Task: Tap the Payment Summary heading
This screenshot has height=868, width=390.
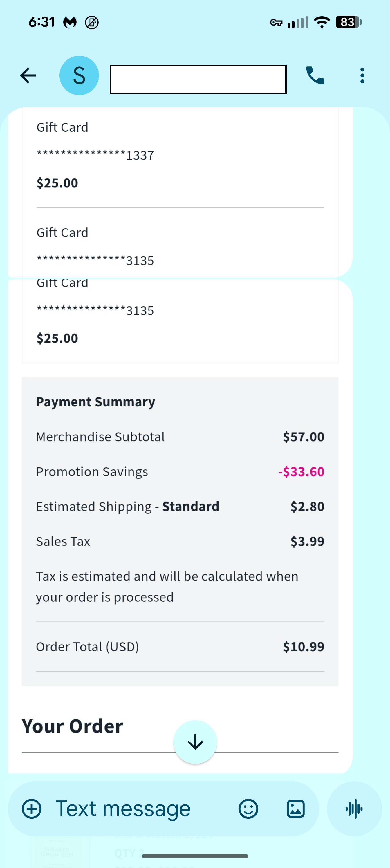Action: point(95,402)
